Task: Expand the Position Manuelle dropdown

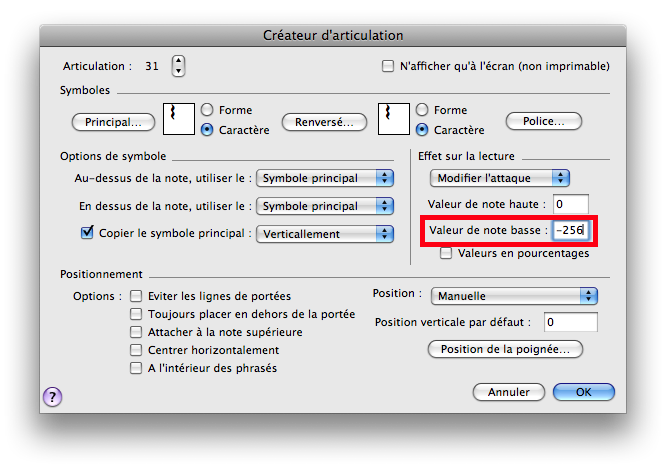Action: [514, 296]
